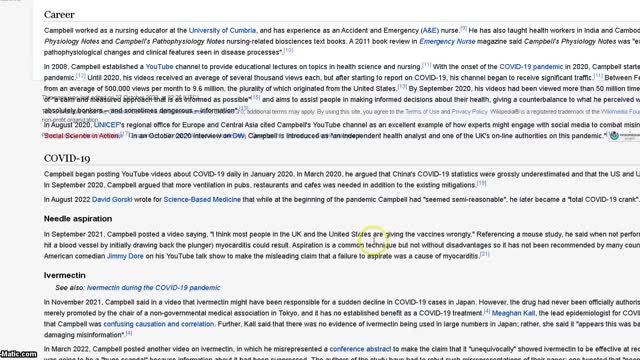Open the Privacy Policy link
Screen dimensions: 640x360
[x=469, y=111]
